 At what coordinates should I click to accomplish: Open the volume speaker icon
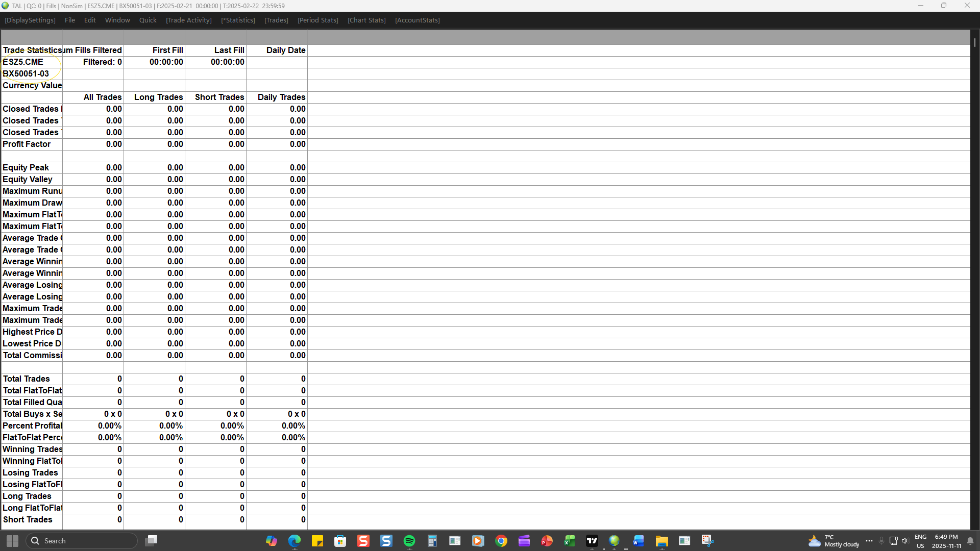pyautogui.click(x=905, y=541)
